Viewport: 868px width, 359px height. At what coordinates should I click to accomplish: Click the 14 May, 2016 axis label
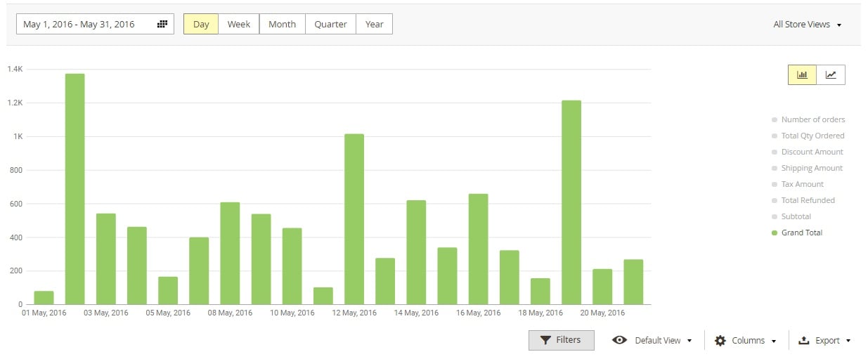[x=416, y=313]
